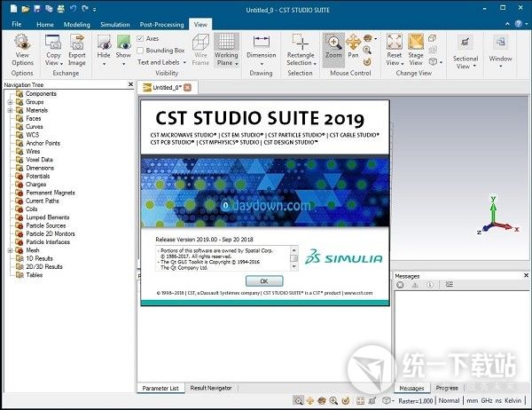532x410 pixels.
Task: Click the redo arrow in title bar
Action: click(85, 9)
